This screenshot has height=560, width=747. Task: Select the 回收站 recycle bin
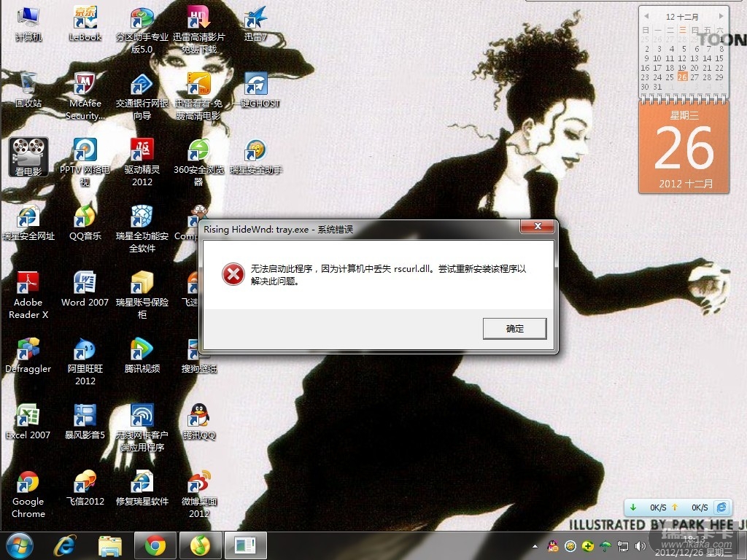click(28, 90)
